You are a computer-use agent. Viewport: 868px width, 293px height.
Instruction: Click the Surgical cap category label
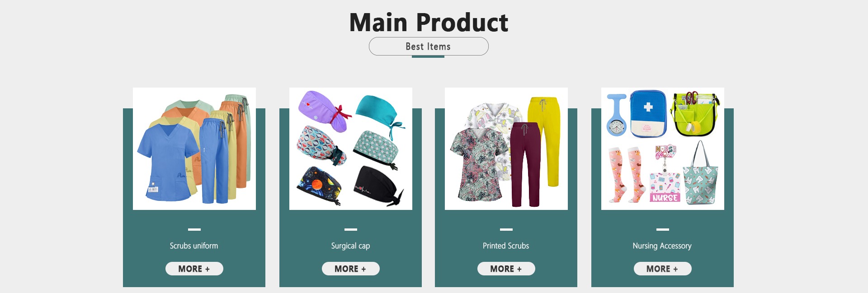(350, 246)
